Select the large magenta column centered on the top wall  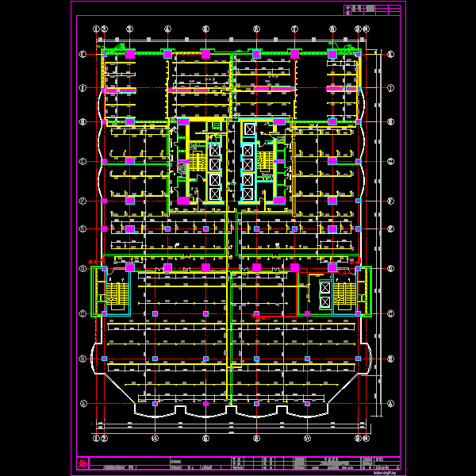205,54
